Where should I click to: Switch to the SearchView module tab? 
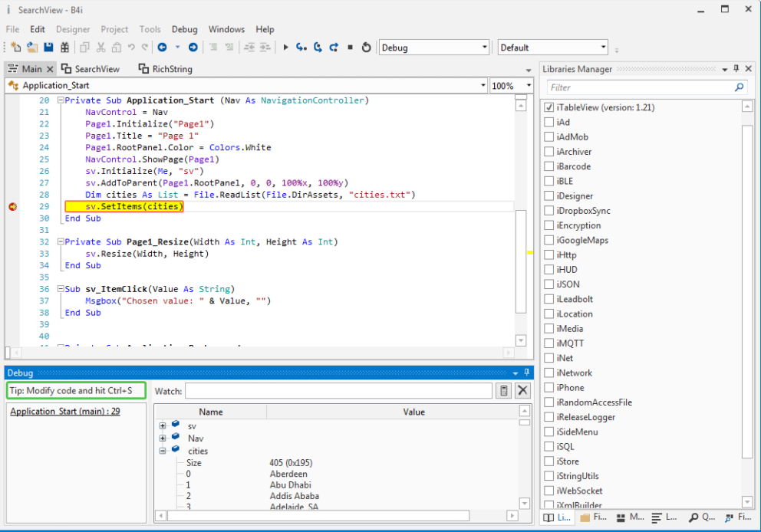[91, 69]
